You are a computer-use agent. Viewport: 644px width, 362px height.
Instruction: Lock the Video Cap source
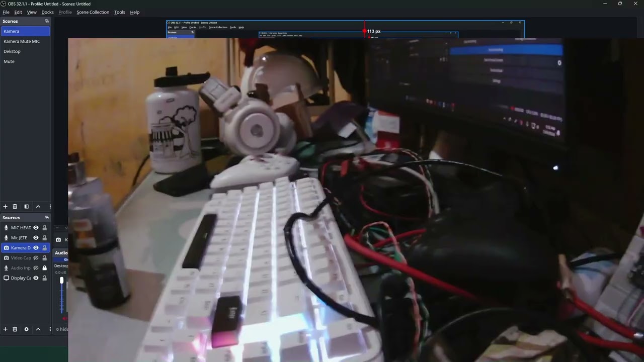tap(44, 258)
